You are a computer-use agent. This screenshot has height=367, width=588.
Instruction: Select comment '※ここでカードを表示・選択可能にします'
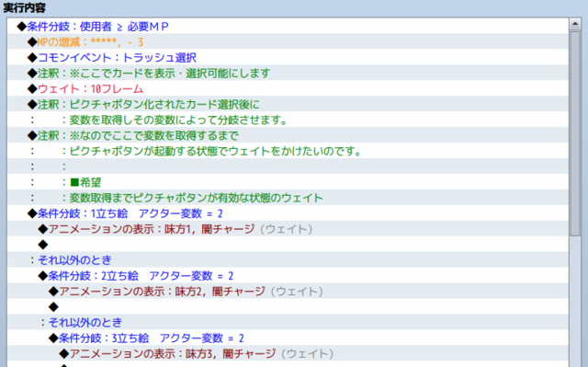pos(288,73)
